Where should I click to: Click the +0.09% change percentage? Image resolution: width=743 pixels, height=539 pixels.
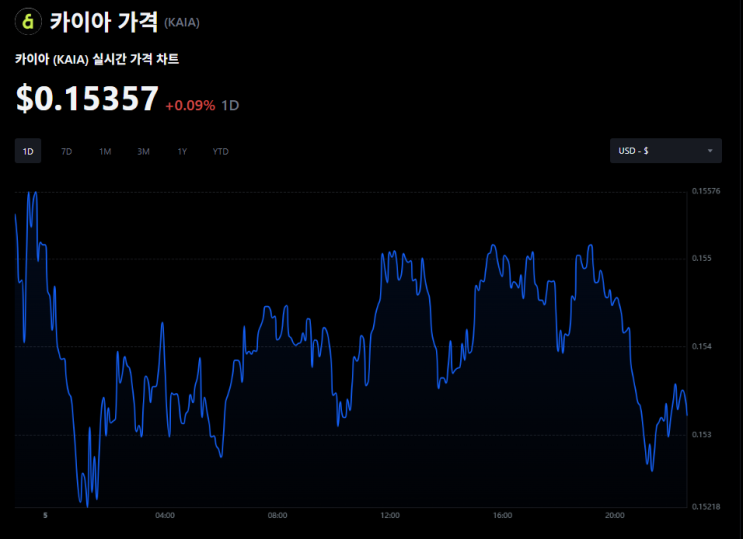(x=190, y=105)
